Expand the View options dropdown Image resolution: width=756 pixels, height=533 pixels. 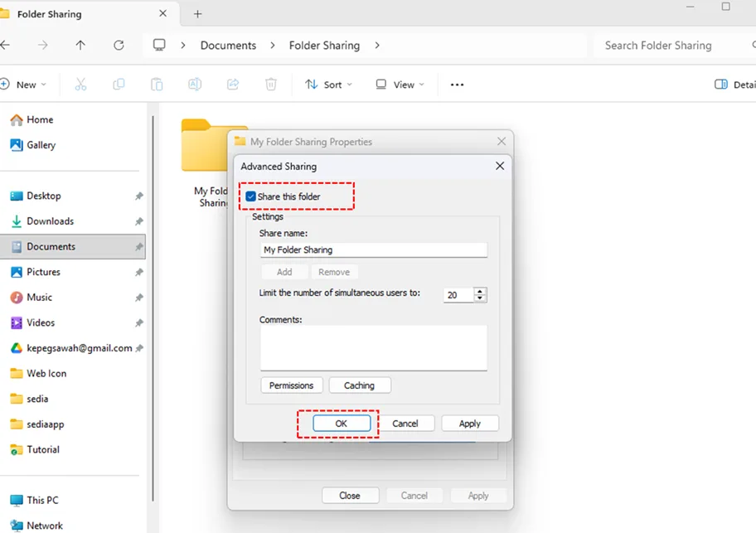coord(400,84)
